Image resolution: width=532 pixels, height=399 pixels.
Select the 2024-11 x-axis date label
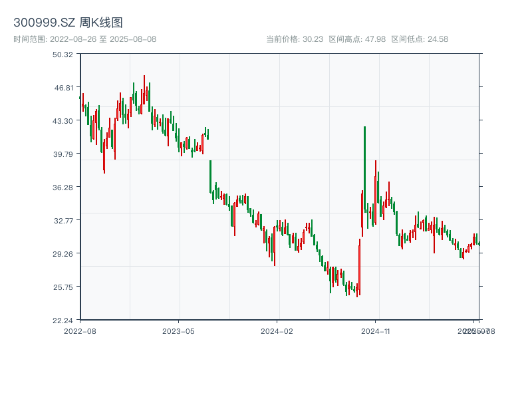click(376, 331)
